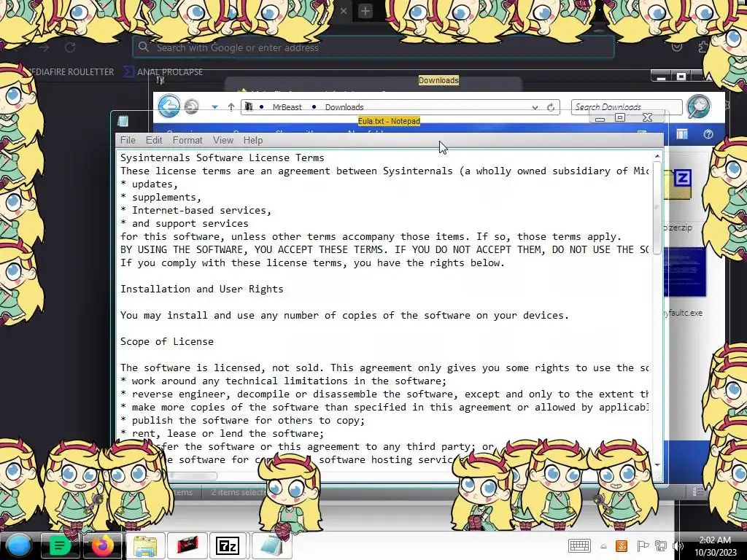747x560 pixels.
Task: Open Explorer help question mark icon
Action: (x=708, y=134)
